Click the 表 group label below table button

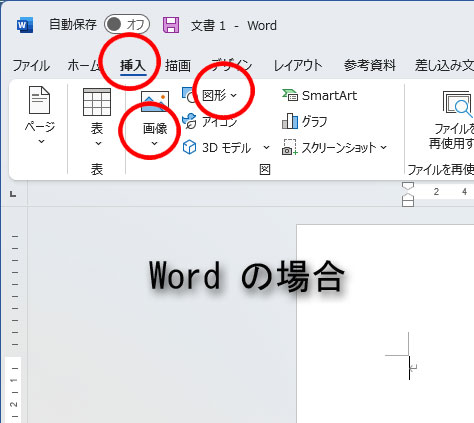click(97, 170)
